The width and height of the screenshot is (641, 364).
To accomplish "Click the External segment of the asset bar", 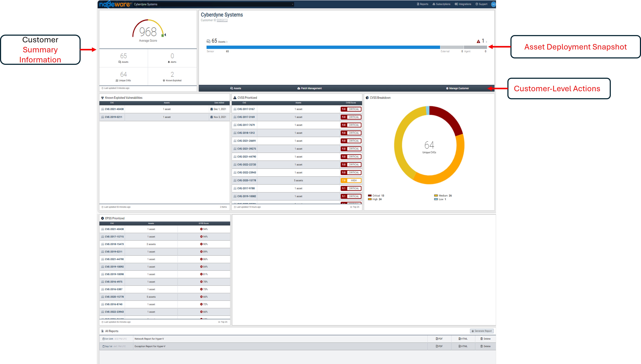I will pos(452,47).
